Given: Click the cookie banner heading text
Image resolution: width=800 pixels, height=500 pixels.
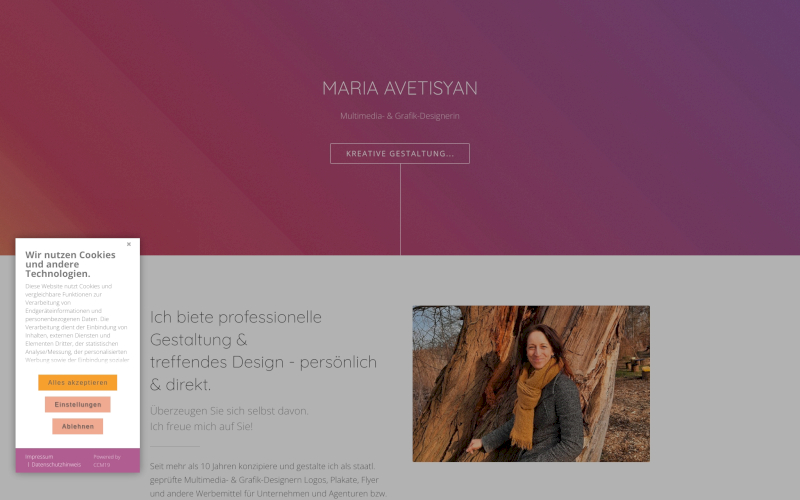Looking at the screenshot, I should click(70, 264).
